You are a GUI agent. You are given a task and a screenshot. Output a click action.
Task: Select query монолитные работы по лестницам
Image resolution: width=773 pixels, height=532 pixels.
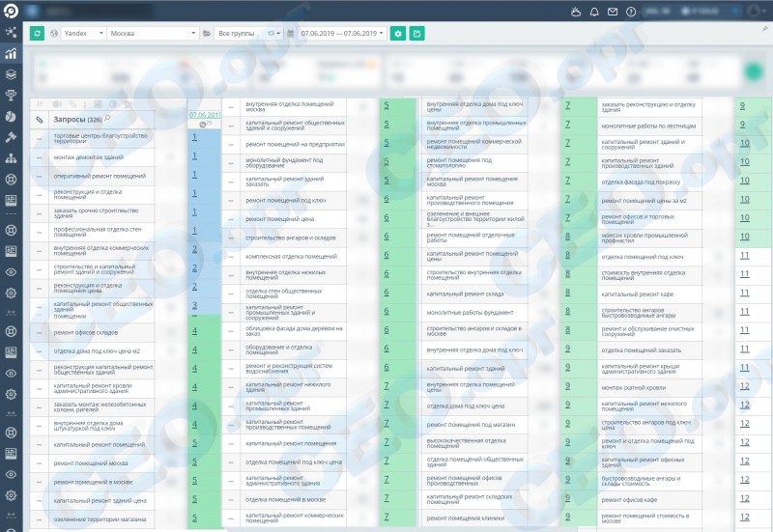pyautogui.click(x=648, y=126)
